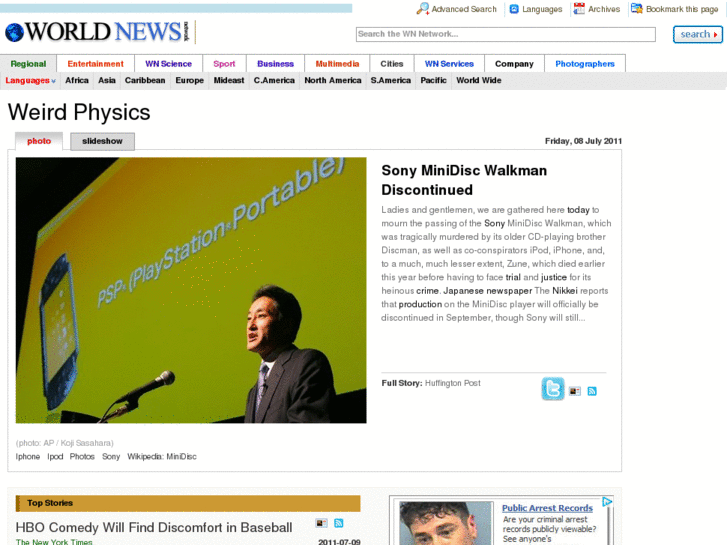Open Advanced Search magnifier icon
727x545 pixels.
click(422, 8)
